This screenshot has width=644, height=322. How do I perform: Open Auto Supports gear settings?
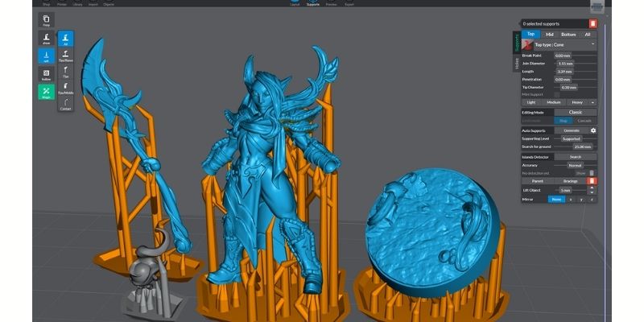(593, 130)
